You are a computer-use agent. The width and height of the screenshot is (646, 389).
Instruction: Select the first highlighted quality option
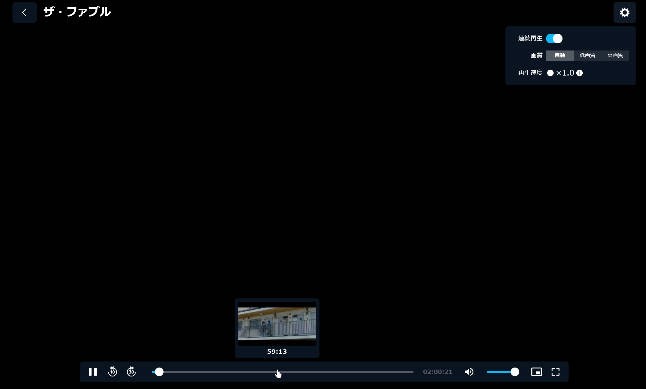point(560,56)
